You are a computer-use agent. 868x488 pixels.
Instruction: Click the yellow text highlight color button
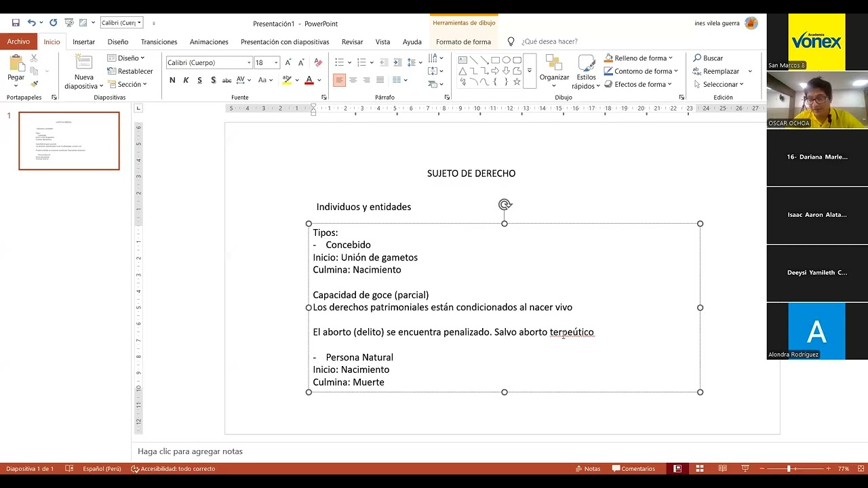(x=287, y=80)
